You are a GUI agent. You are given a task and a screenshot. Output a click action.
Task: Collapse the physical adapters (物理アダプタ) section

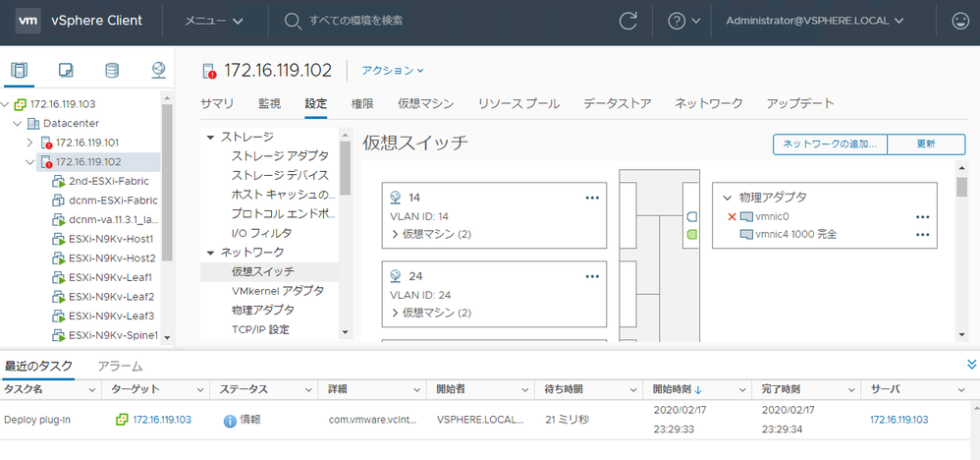(x=727, y=198)
